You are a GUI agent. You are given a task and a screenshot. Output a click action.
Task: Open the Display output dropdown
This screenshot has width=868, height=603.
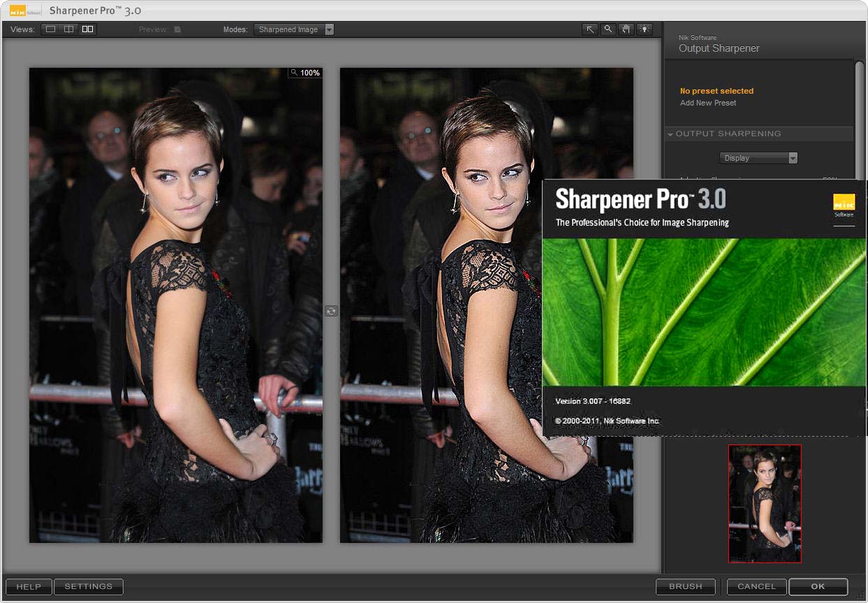pyautogui.click(x=758, y=158)
